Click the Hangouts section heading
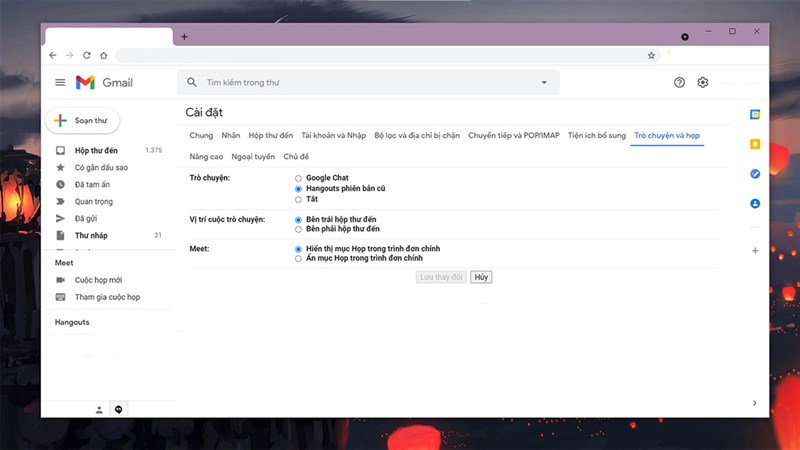Viewport: 800px width, 450px height. click(72, 322)
